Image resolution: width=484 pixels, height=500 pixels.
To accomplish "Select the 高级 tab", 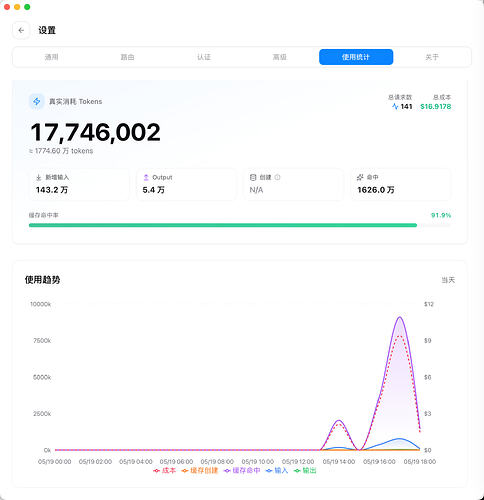I will click(x=280, y=57).
